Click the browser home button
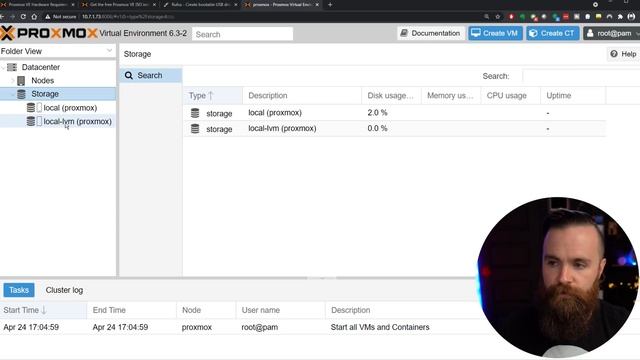Viewport: 640px width, 360px height. (34, 17)
